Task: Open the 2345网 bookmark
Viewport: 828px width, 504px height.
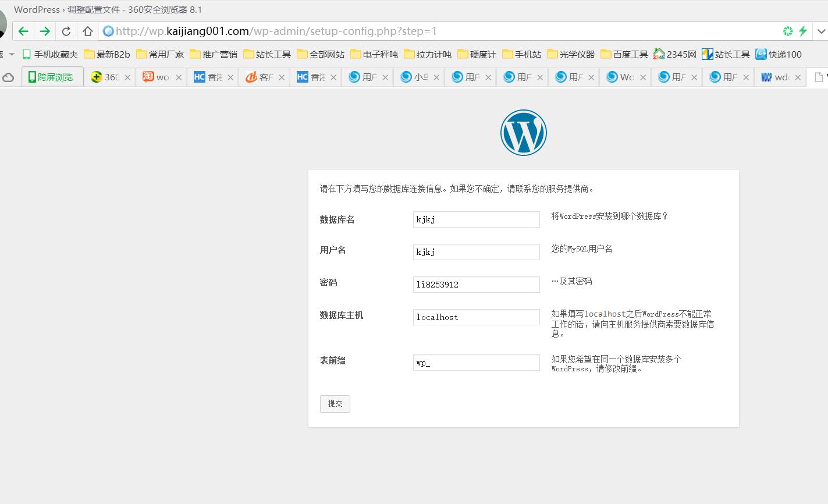Action: (675, 54)
